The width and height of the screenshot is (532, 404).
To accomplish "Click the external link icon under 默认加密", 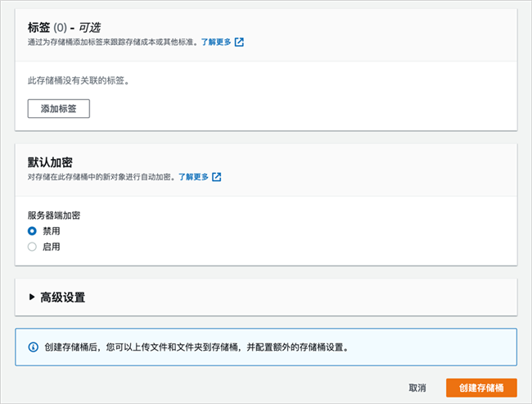I will (216, 177).
